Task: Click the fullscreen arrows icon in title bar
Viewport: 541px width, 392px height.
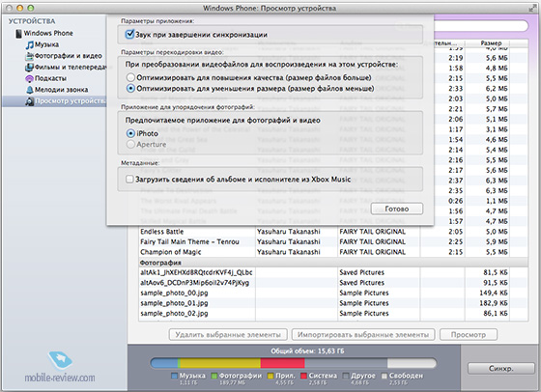Action: pos(532,8)
